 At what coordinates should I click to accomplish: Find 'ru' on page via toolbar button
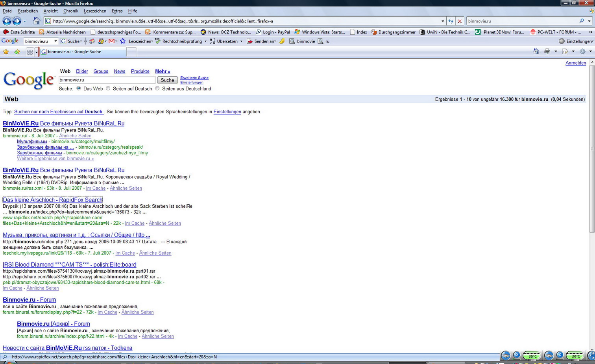(x=324, y=41)
